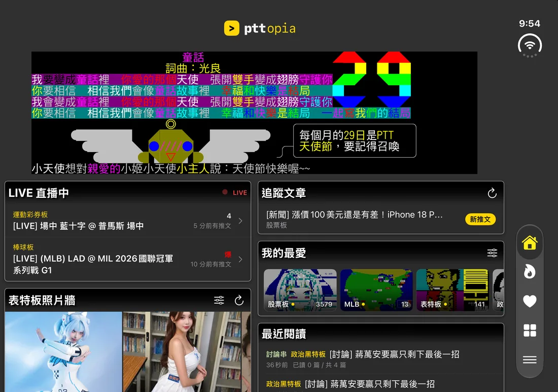Click the 討論串 tag in 最近閱讀

[276, 354]
